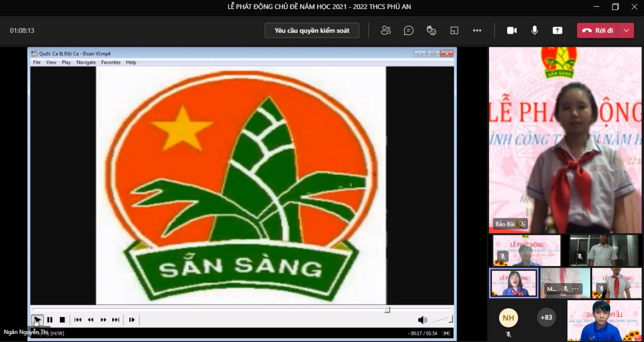Show the participants list in Teams
The height and width of the screenshot is (342, 644).
click(386, 30)
